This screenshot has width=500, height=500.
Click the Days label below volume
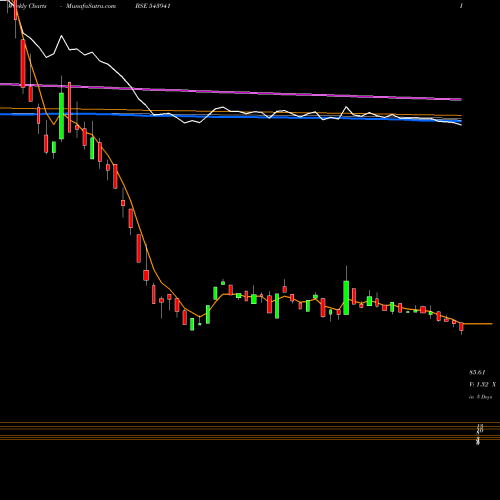click(481, 397)
